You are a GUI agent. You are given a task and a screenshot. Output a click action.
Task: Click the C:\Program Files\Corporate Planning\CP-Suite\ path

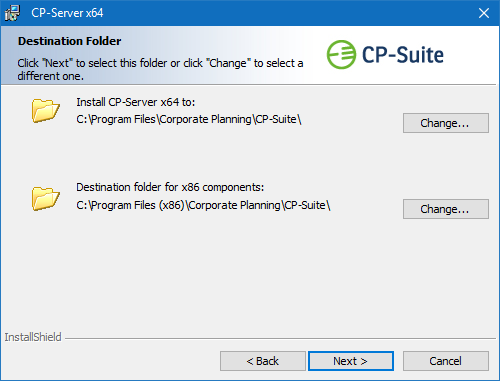pyautogui.click(x=189, y=119)
